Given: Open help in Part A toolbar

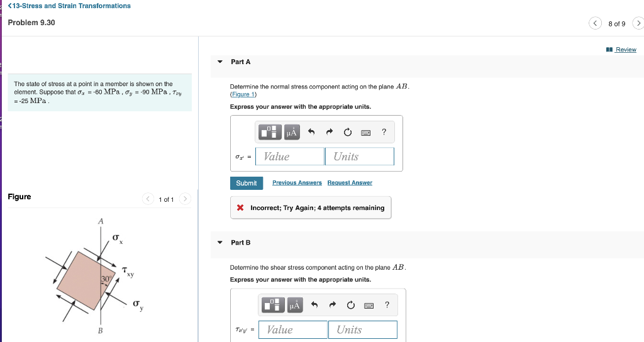Looking at the screenshot, I should 384,132.
